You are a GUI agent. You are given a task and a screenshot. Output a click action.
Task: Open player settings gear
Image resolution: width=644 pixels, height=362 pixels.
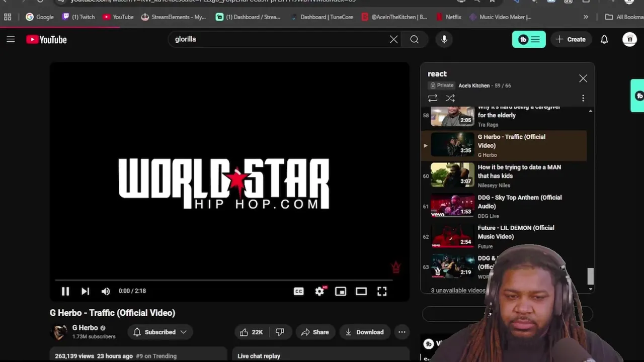pos(320,291)
